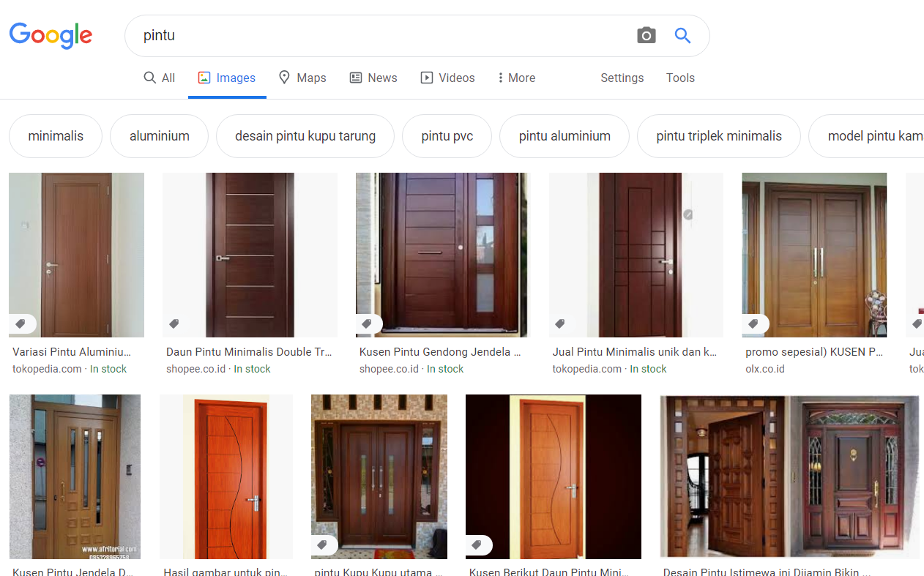Select the desain pintu kupu tarung chip
924x576 pixels.
(305, 136)
